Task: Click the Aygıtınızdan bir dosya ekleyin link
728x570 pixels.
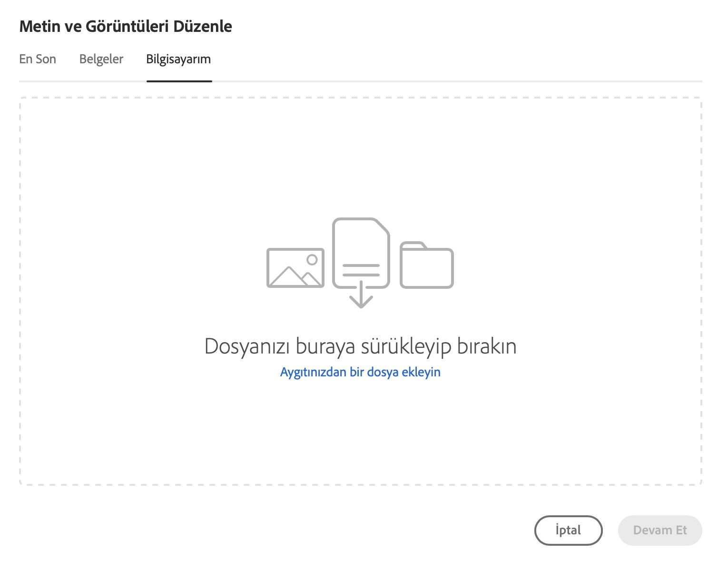Action: 360,372
